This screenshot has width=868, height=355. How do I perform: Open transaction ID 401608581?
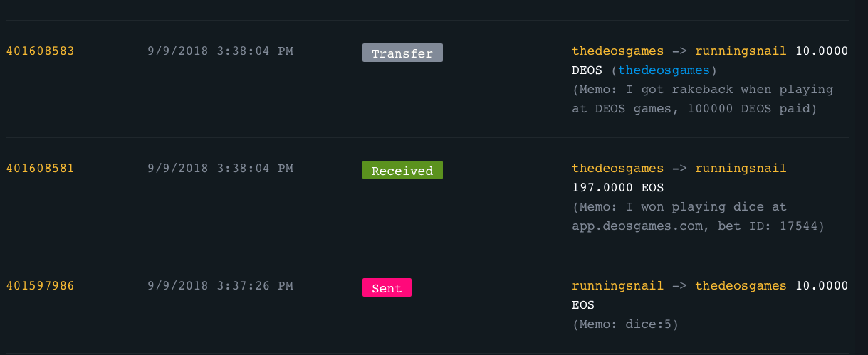pyautogui.click(x=40, y=169)
